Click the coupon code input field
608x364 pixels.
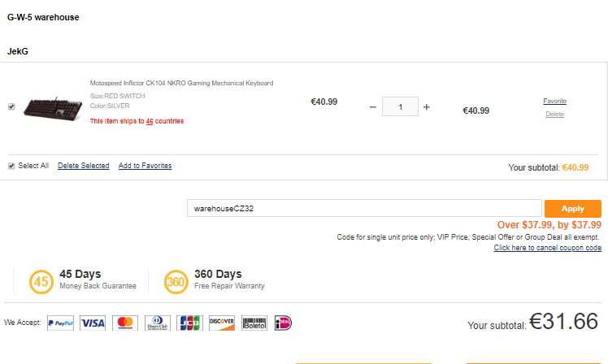pos(364,208)
